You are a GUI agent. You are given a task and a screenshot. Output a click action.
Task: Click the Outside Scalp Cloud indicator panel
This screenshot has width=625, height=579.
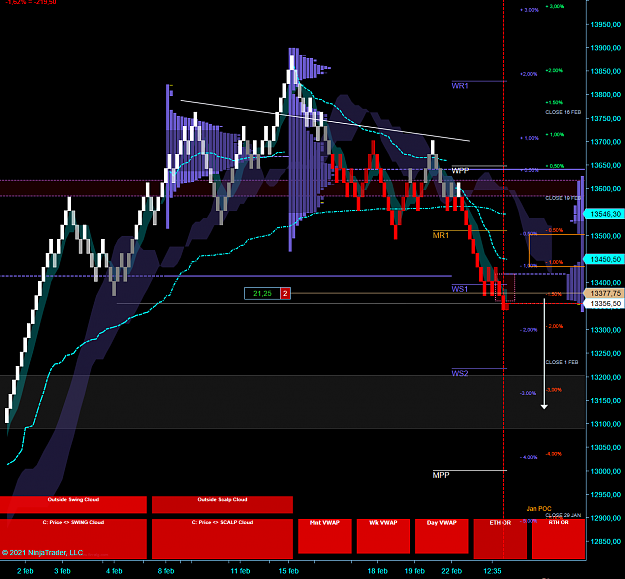point(222,504)
